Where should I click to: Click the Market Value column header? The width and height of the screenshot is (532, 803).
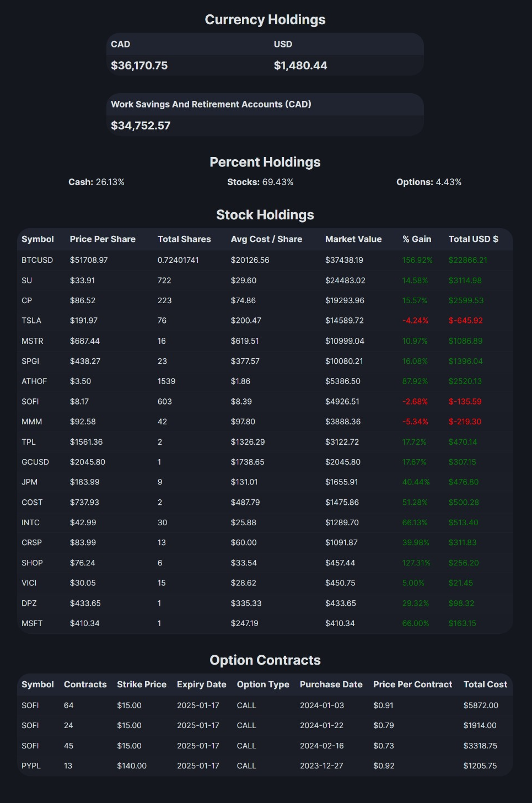tap(353, 239)
